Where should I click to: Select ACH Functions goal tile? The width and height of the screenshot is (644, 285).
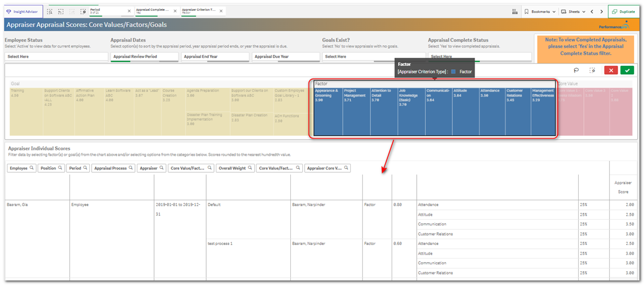click(x=294, y=124)
